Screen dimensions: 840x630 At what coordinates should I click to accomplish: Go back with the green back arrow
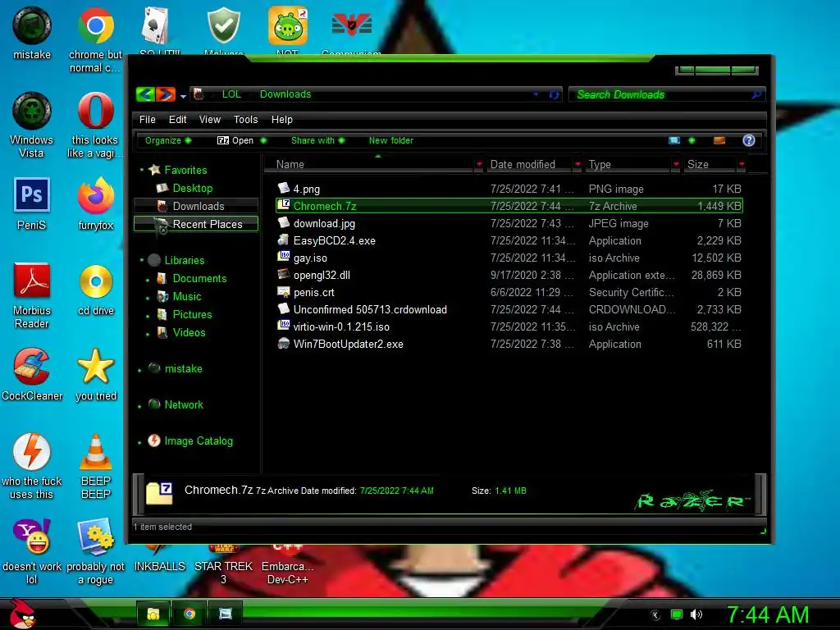145,94
